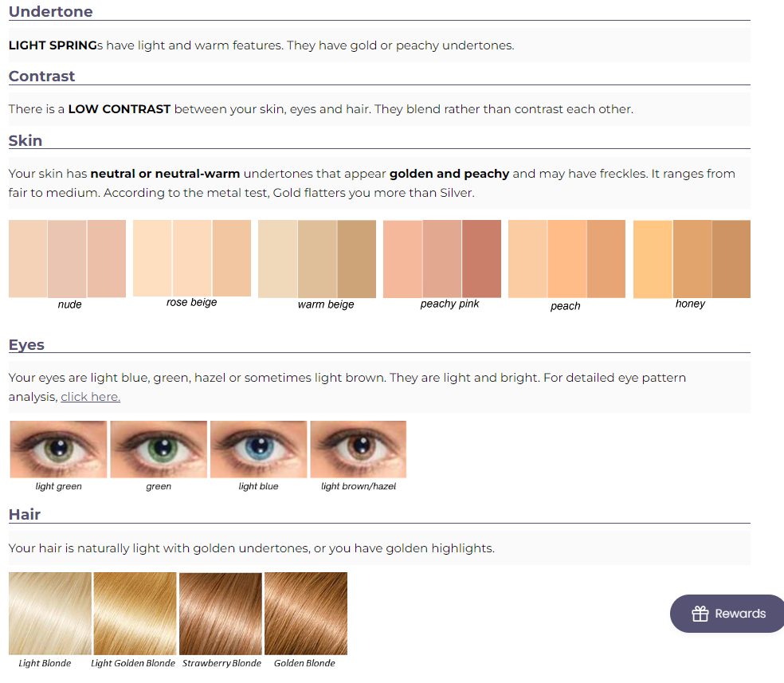The width and height of the screenshot is (784, 683).
Task: View the light brown/hazel eye thumbnail
Action: click(359, 449)
